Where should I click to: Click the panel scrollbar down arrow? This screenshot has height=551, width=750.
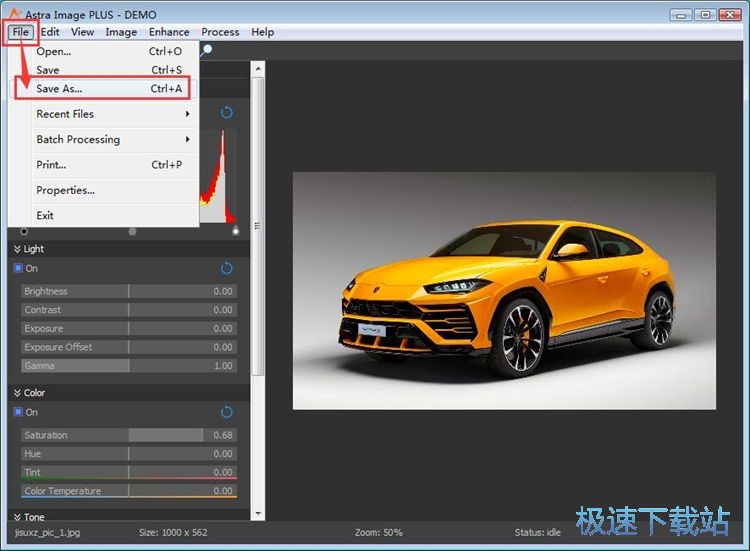coord(258,514)
